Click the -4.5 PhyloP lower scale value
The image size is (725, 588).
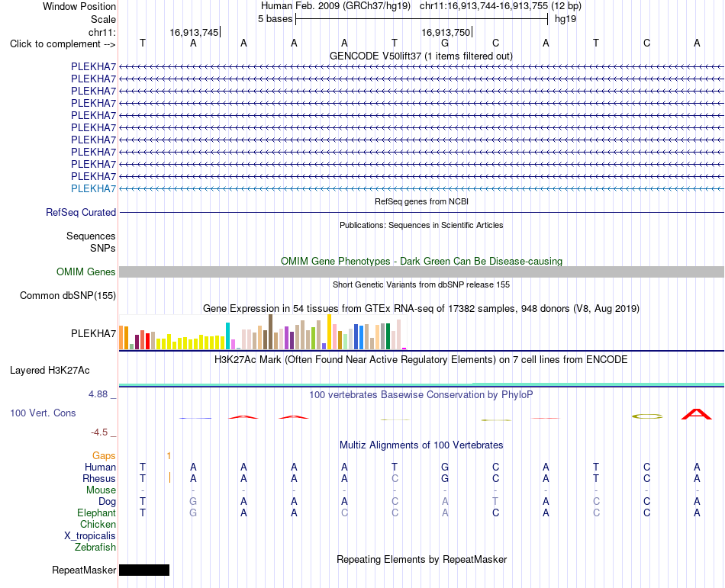point(99,432)
